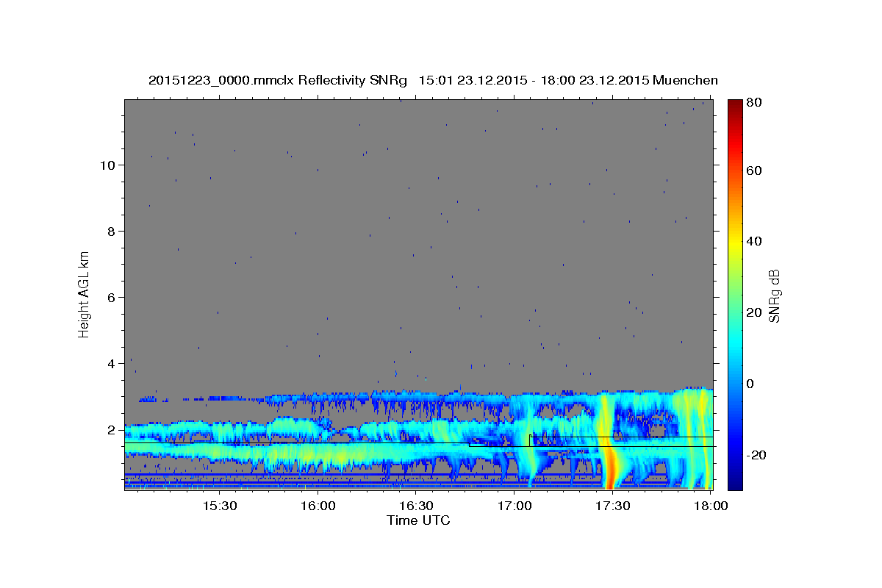882x588 pixels.
Task: Click the height tick label 4
Action: 112,363
